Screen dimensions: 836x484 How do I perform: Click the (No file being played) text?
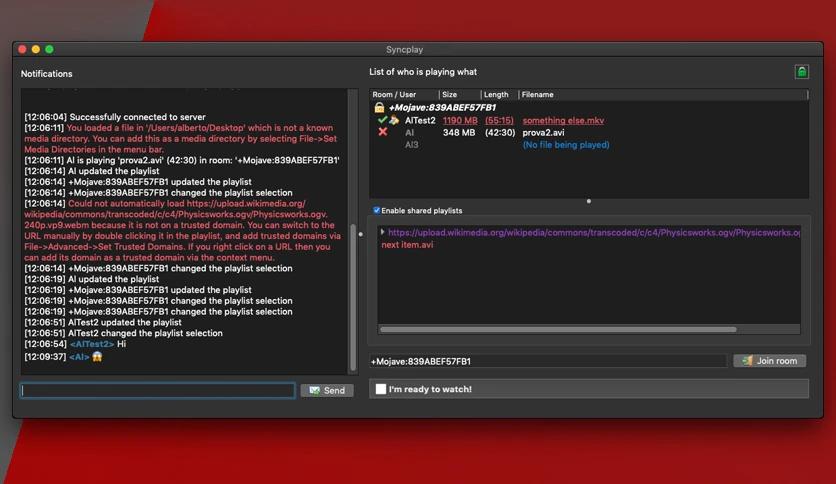point(566,144)
